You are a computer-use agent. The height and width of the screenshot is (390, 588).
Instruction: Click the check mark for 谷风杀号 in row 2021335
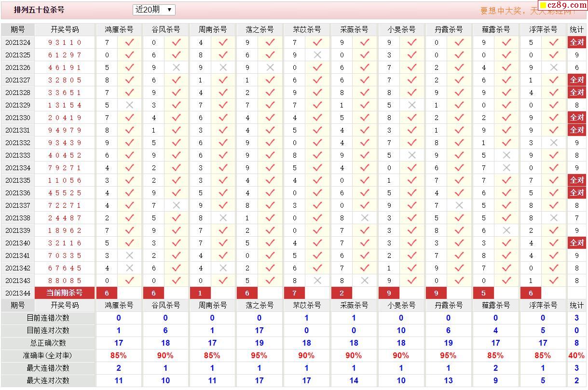(x=176, y=180)
